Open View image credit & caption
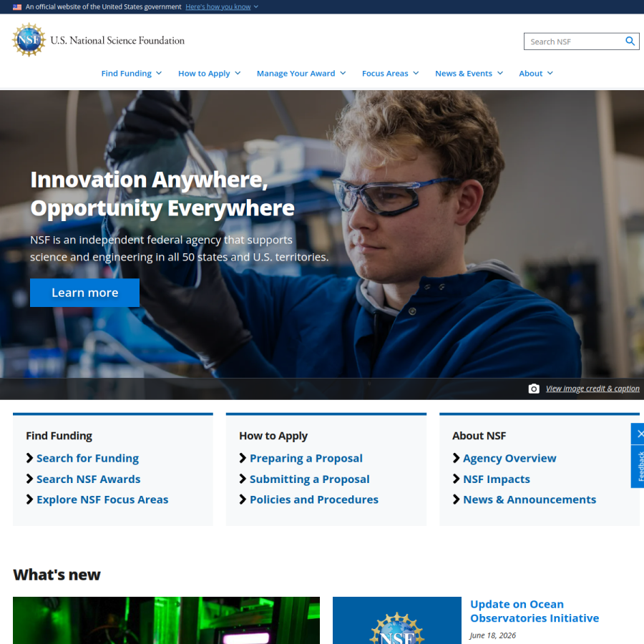This screenshot has width=644, height=644. click(x=592, y=389)
